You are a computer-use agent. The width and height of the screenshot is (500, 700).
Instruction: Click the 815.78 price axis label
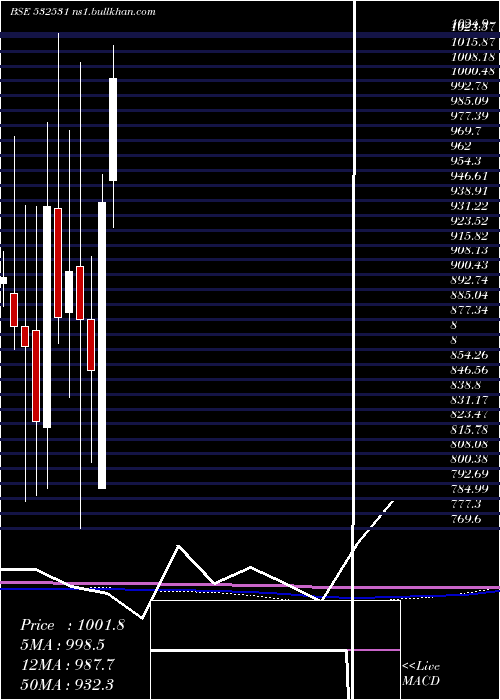[x=469, y=429]
